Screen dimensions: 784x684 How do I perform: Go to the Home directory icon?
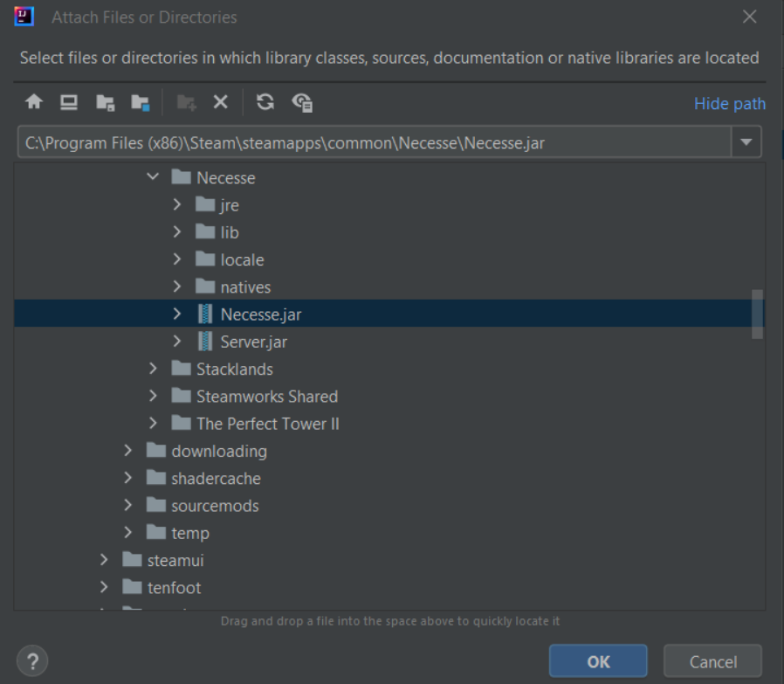pos(34,102)
